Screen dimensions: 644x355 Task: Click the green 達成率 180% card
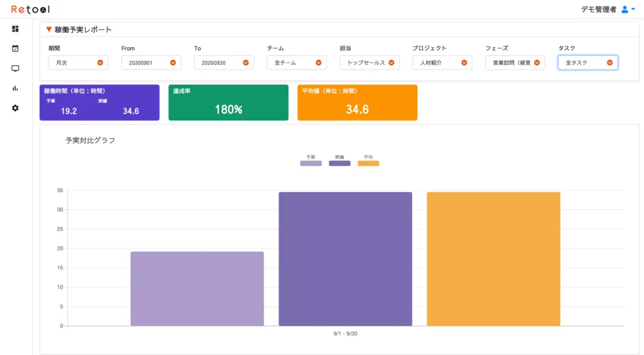(229, 102)
